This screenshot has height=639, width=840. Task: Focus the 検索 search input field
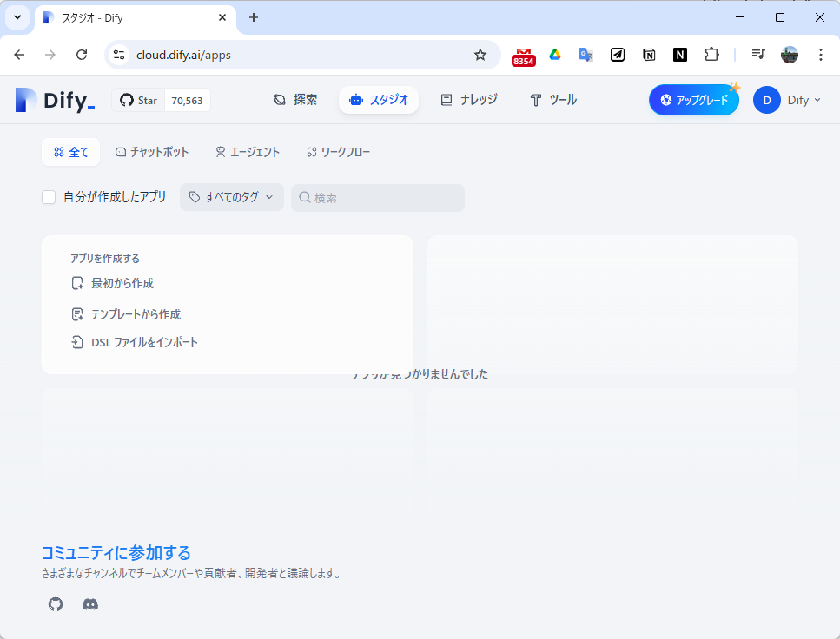378,198
